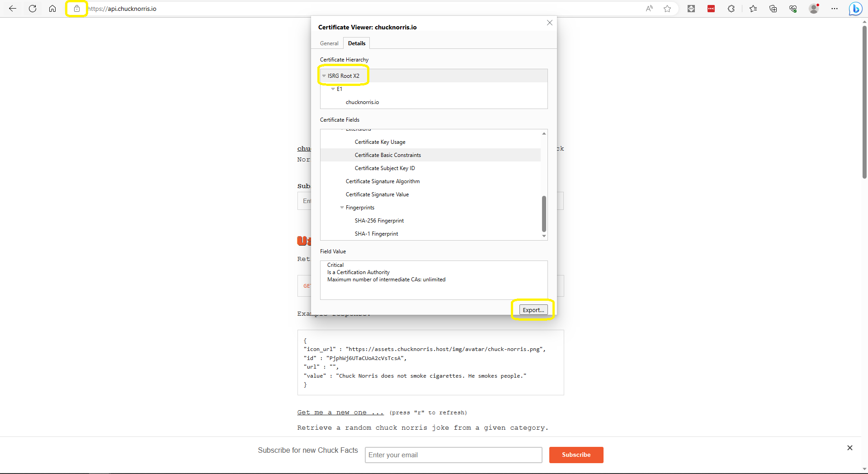Open the Extensions puzzle piece menu
This screenshot has width=868, height=474.
click(731, 9)
